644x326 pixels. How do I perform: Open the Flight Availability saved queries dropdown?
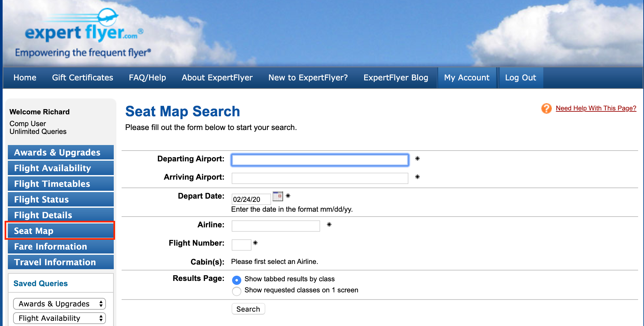[59, 318]
